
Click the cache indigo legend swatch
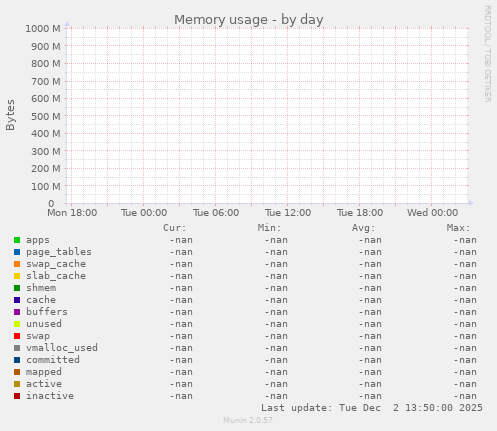click(x=17, y=300)
